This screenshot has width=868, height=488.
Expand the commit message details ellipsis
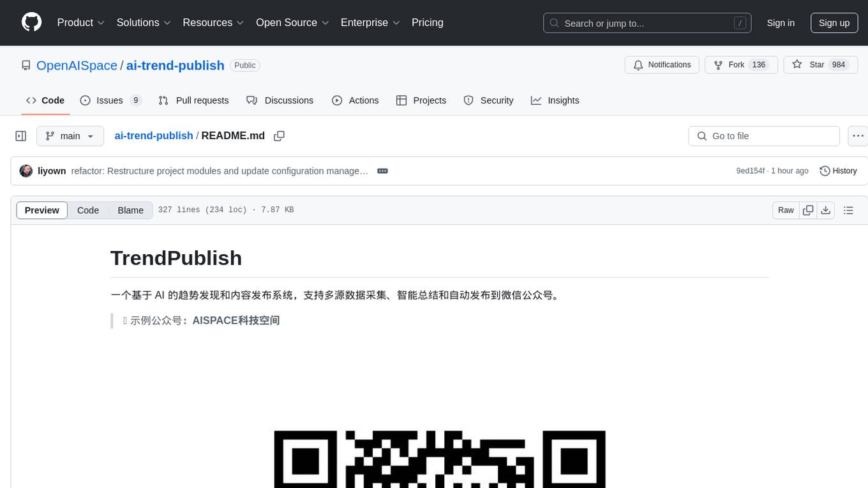click(382, 171)
